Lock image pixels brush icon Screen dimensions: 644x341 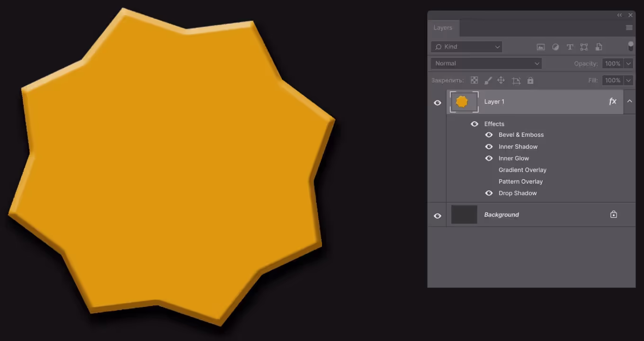coord(488,81)
